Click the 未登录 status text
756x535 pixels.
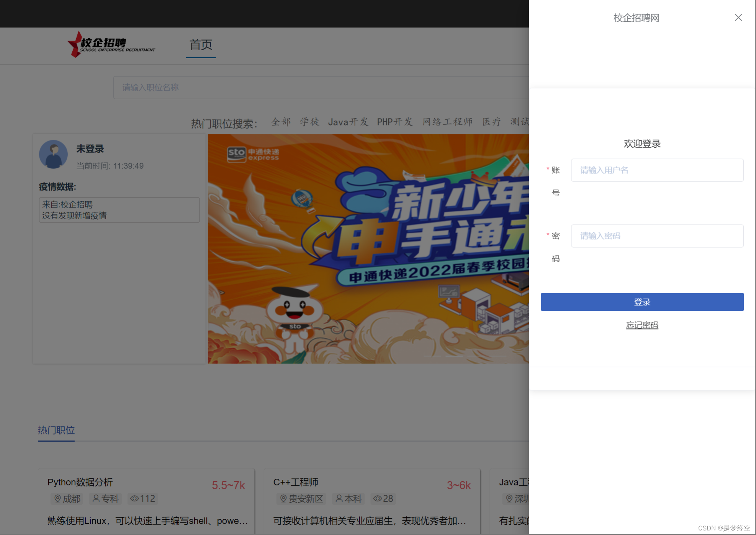[x=90, y=149]
